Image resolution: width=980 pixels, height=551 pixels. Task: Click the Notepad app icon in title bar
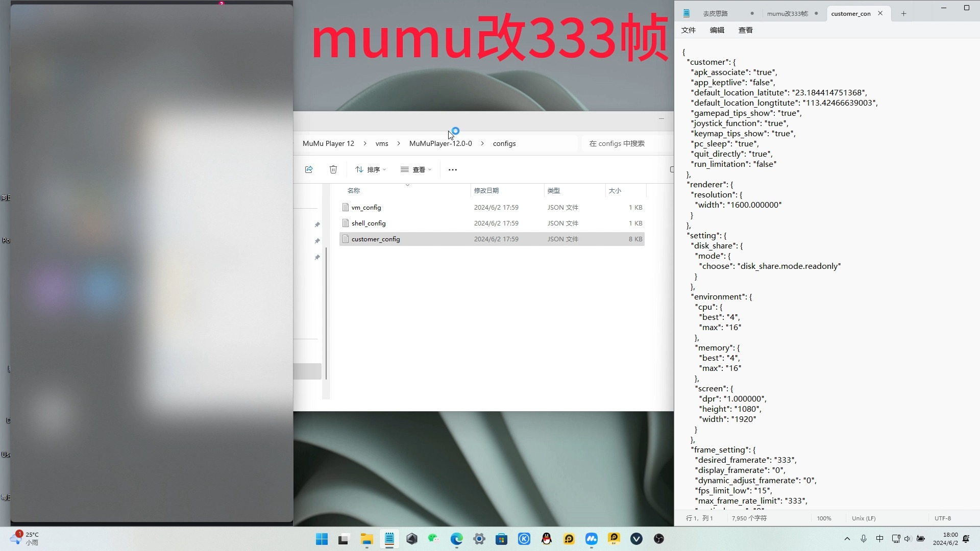tap(687, 14)
